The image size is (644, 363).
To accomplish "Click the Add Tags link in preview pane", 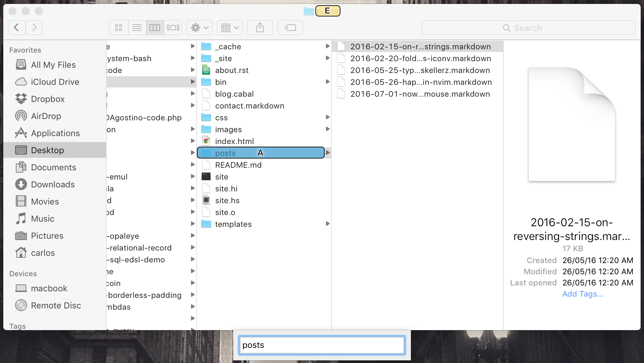I will [x=582, y=294].
